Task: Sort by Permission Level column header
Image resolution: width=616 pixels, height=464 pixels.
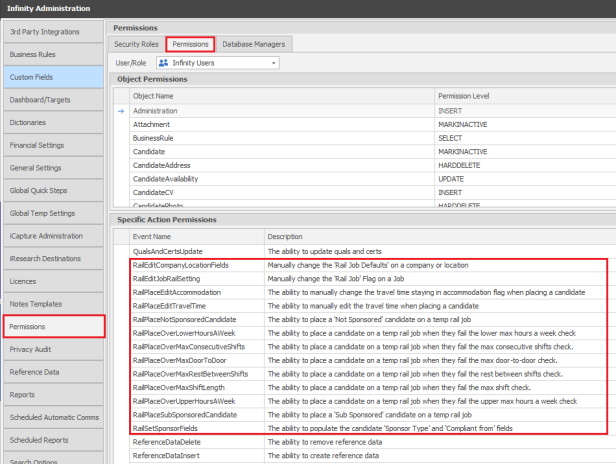Action: coord(525,96)
